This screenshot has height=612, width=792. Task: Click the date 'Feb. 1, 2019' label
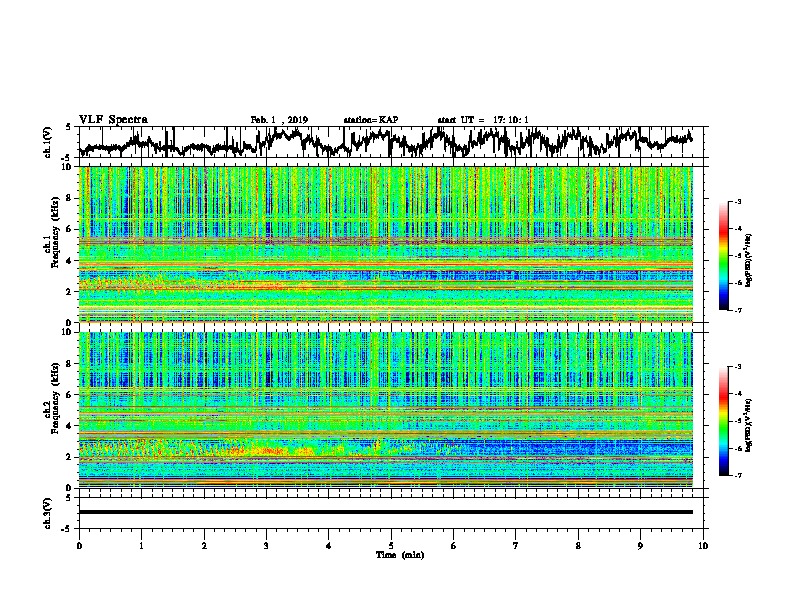coord(279,120)
